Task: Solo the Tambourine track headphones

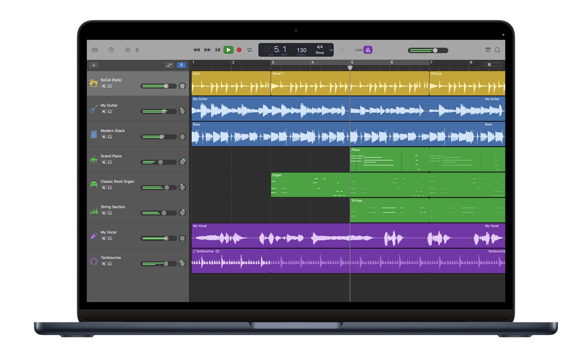Action: 110,264
